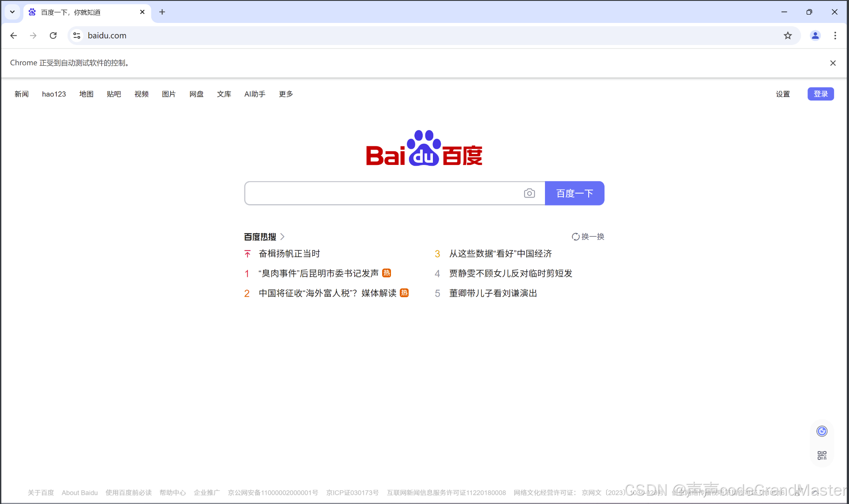Open the hao123 nav link
Image resolution: width=849 pixels, height=504 pixels.
(54, 94)
